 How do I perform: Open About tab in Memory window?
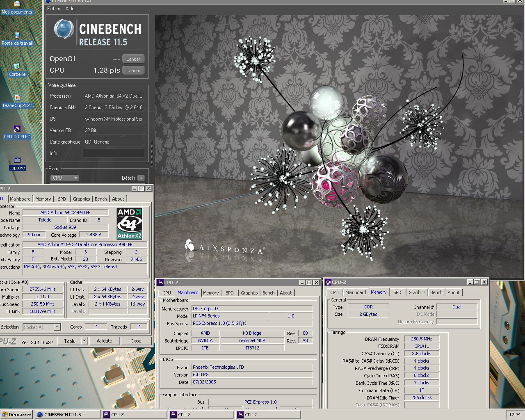tap(454, 292)
